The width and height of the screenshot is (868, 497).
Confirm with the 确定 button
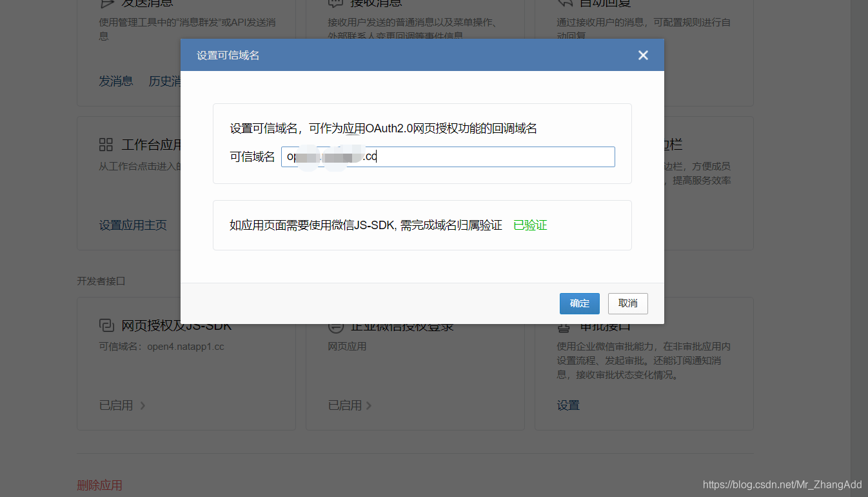[578, 303]
